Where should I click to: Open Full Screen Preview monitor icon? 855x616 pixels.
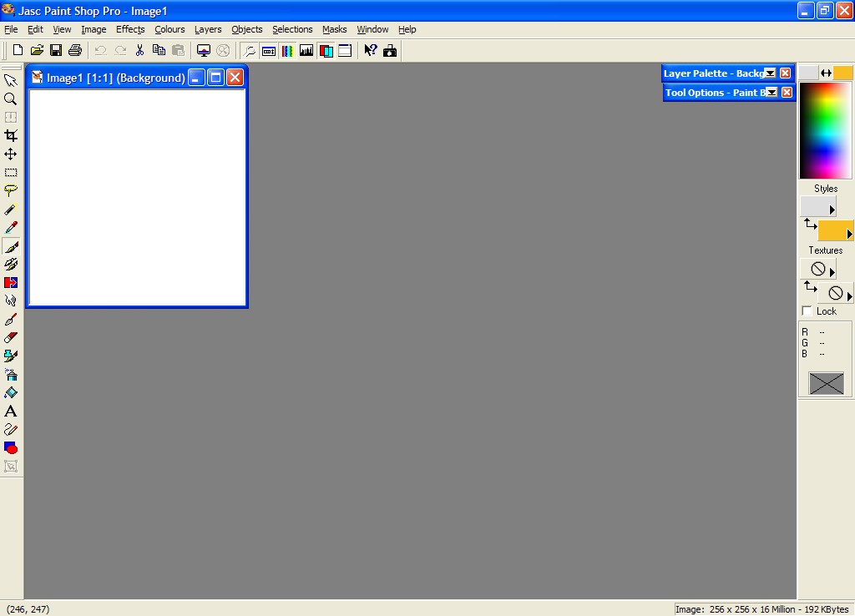[204, 51]
